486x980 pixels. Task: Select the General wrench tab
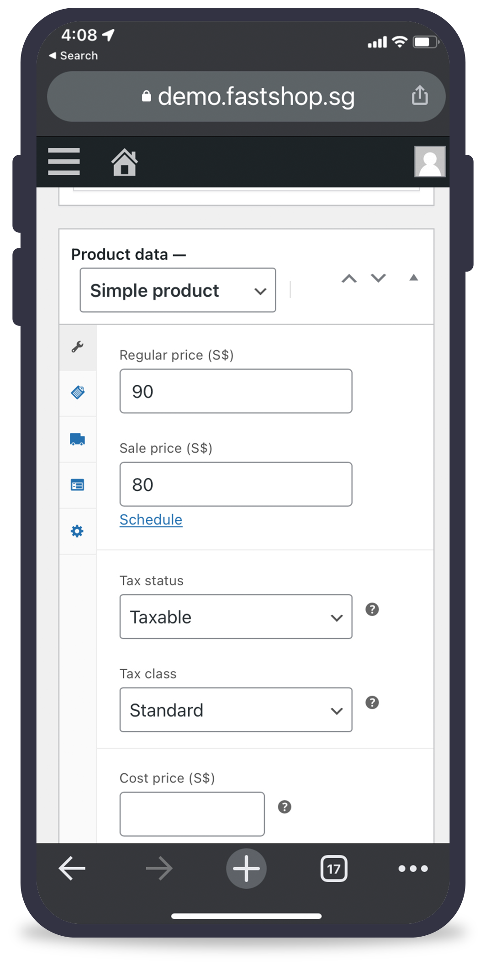click(78, 347)
